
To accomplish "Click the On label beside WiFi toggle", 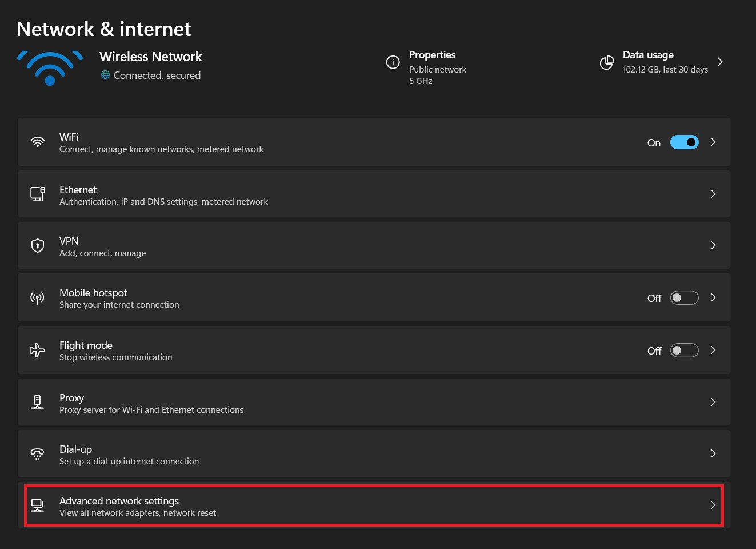I will point(654,143).
